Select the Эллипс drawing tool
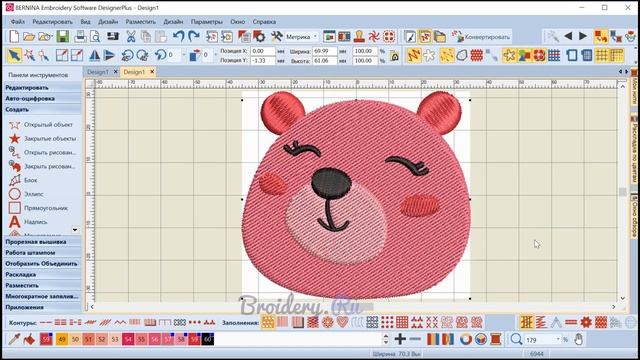 click(26, 194)
